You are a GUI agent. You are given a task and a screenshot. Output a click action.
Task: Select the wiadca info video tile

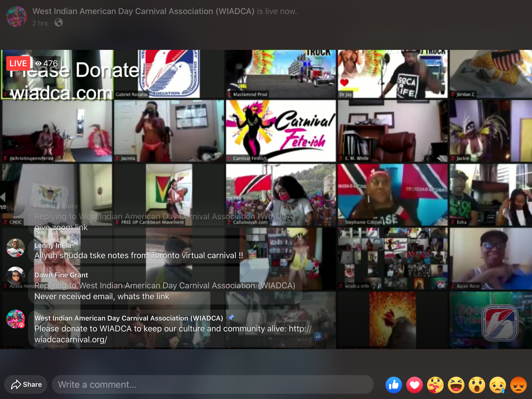tap(393, 259)
